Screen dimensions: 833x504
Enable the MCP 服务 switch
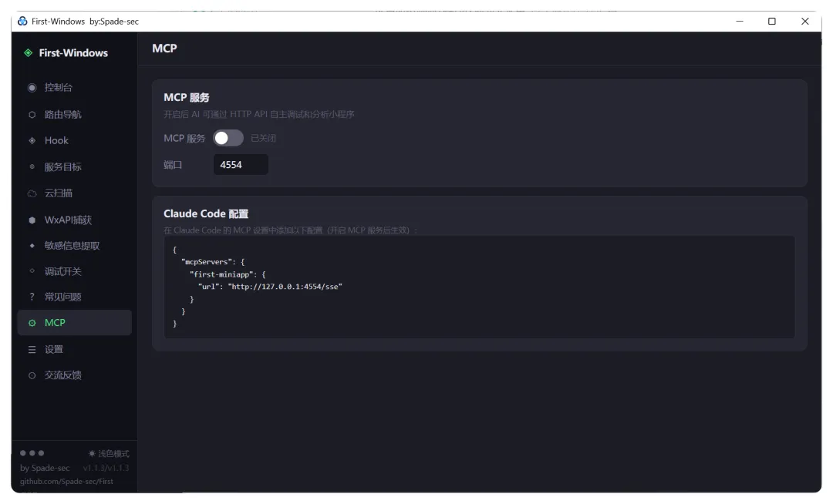click(228, 138)
